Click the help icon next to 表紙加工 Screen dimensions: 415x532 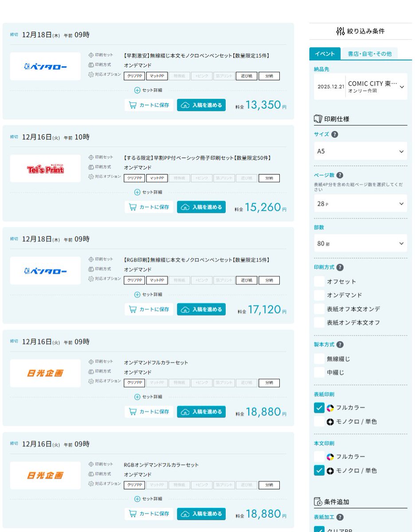pyautogui.click(x=340, y=517)
